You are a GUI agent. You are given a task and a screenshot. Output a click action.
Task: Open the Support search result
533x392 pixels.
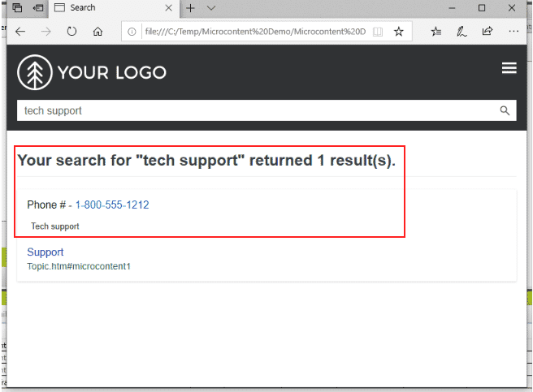45,252
